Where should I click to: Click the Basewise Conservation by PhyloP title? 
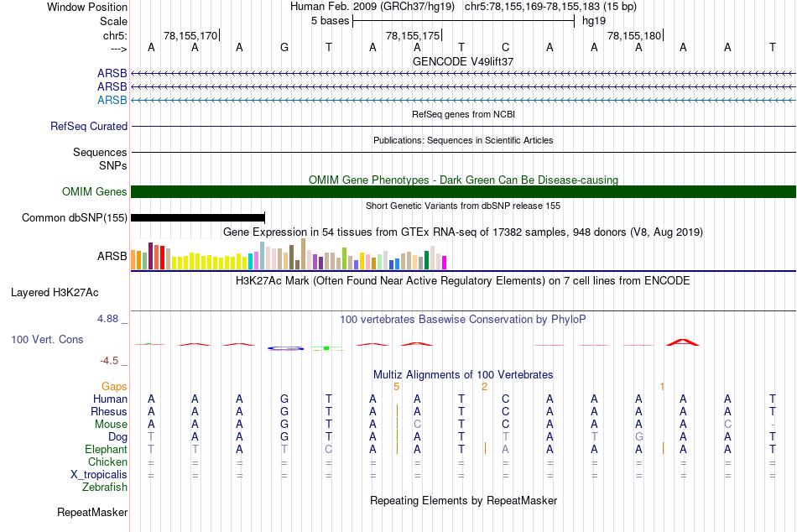[x=463, y=320]
